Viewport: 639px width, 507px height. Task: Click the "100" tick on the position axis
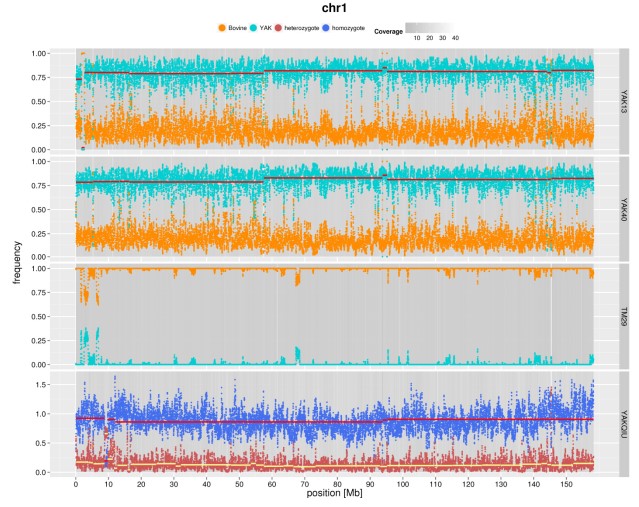[x=403, y=484]
